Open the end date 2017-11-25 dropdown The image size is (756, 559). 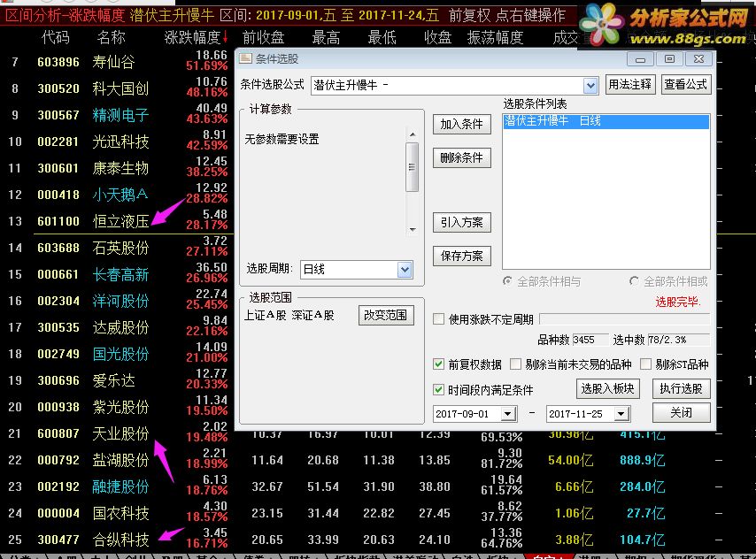tap(621, 414)
